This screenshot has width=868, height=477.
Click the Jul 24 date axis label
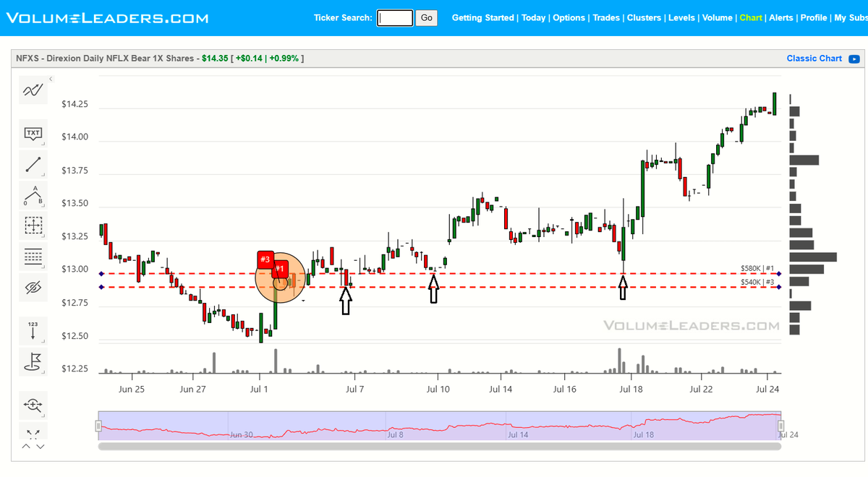pyautogui.click(x=767, y=389)
